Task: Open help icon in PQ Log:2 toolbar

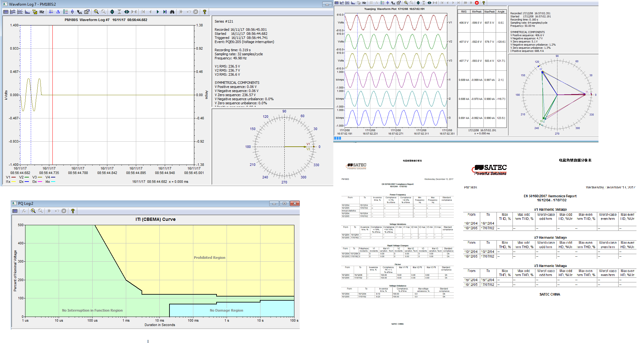Action: coord(73,211)
